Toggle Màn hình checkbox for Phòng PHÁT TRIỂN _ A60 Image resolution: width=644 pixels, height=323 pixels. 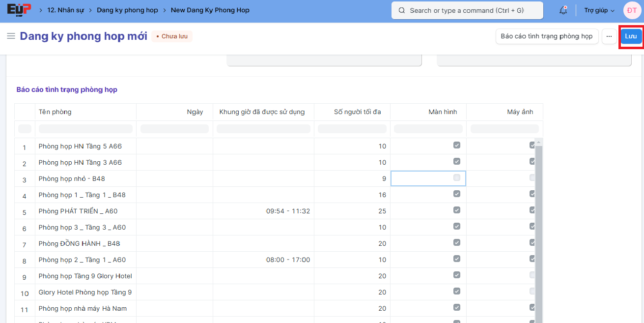click(457, 210)
